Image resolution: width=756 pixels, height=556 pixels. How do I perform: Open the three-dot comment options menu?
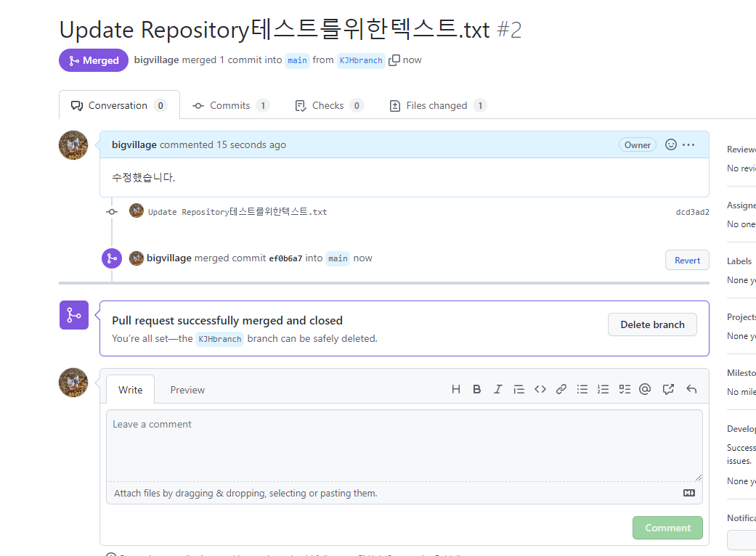688,144
